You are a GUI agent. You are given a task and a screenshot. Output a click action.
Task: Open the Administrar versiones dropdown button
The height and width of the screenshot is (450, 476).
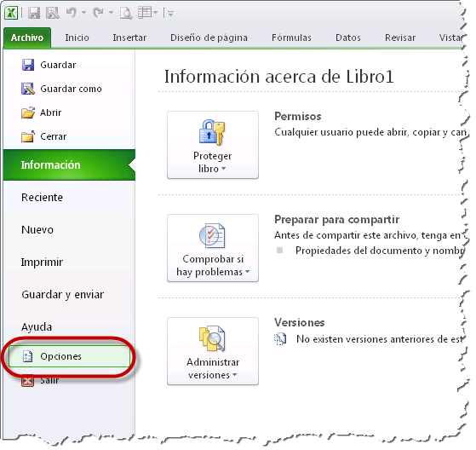pyautogui.click(x=213, y=351)
